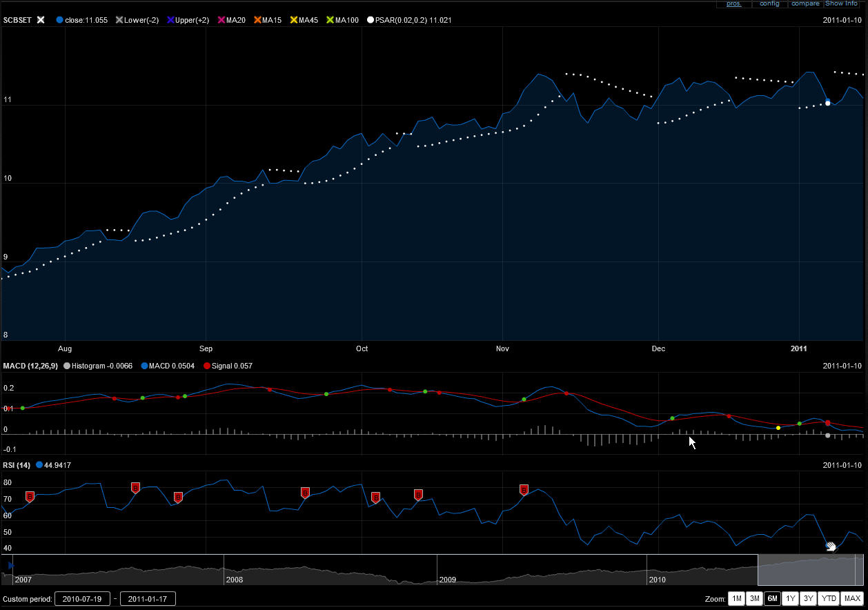Open the config panel

click(x=769, y=3)
